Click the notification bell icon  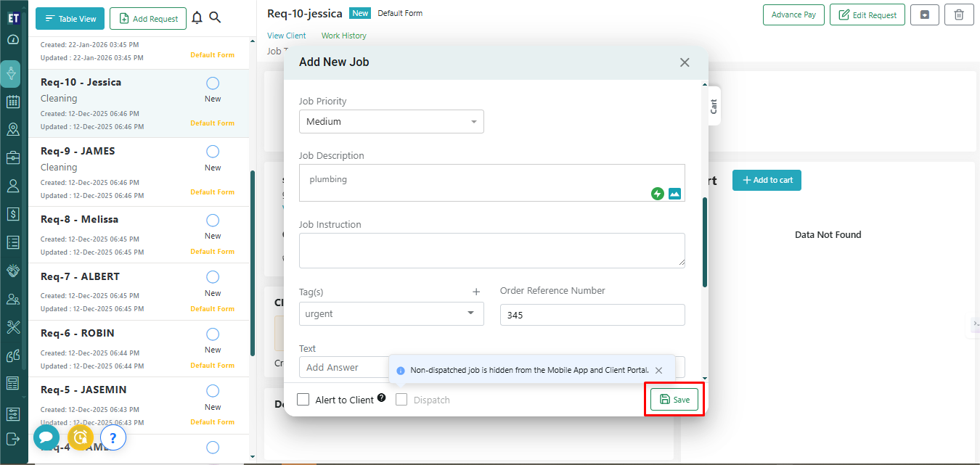[197, 18]
